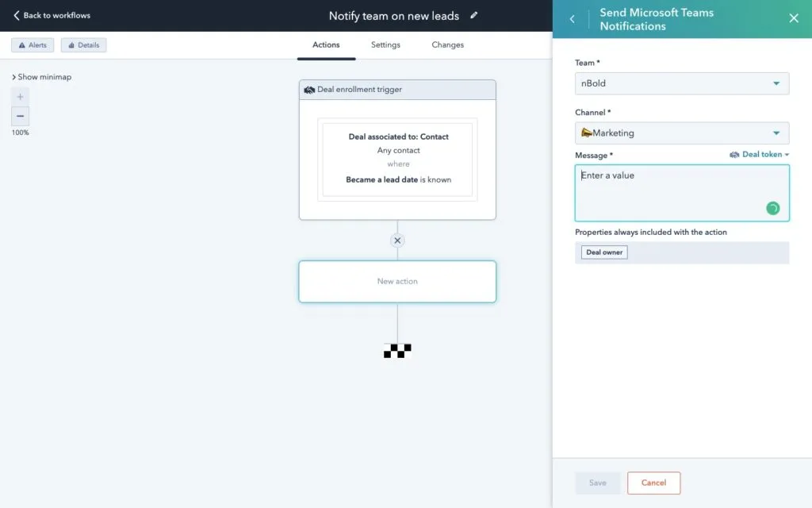Viewport: 812px width, 508px height.
Task: Click the Deal owner property tag
Action: [604, 252]
